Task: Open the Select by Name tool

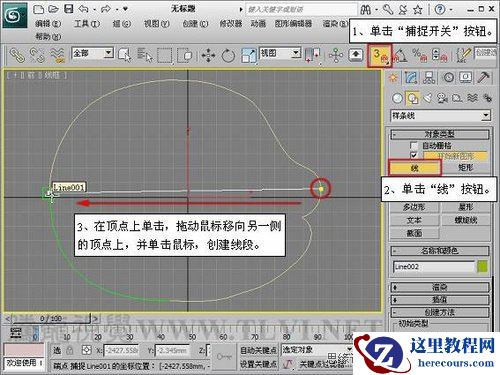Action: [145, 55]
